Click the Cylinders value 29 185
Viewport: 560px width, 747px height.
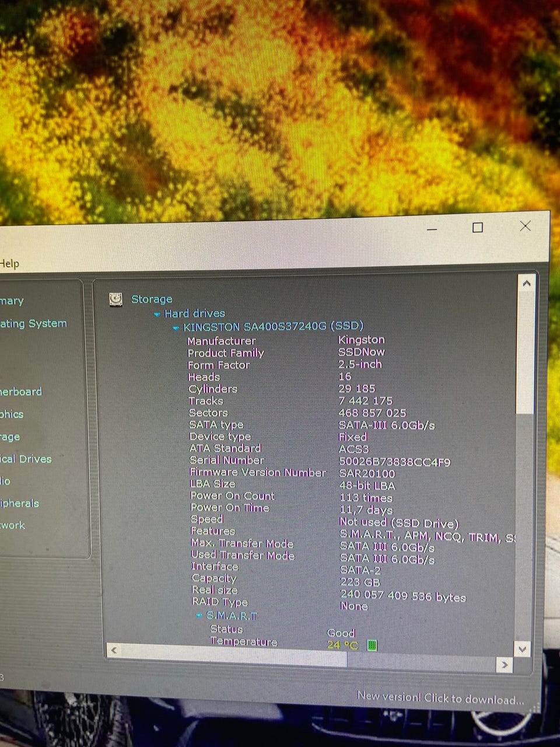[357, 389]
